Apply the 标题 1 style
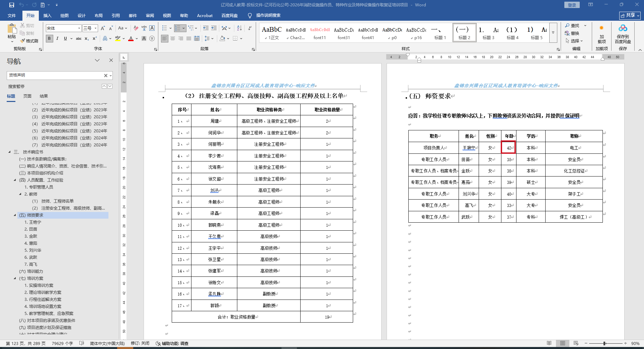Viewport: 644px width, 349px height. tap(440, 33)
